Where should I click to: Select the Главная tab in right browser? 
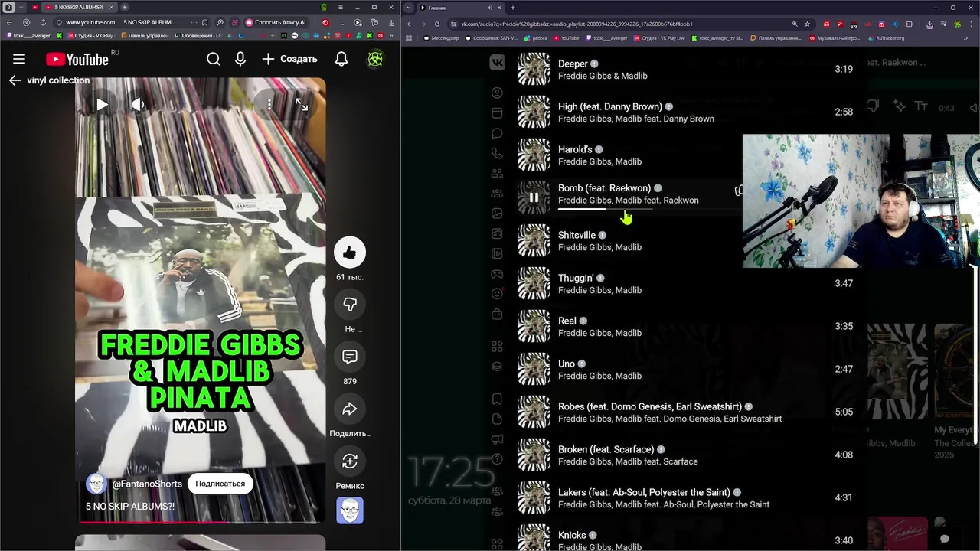pos(459,8)
